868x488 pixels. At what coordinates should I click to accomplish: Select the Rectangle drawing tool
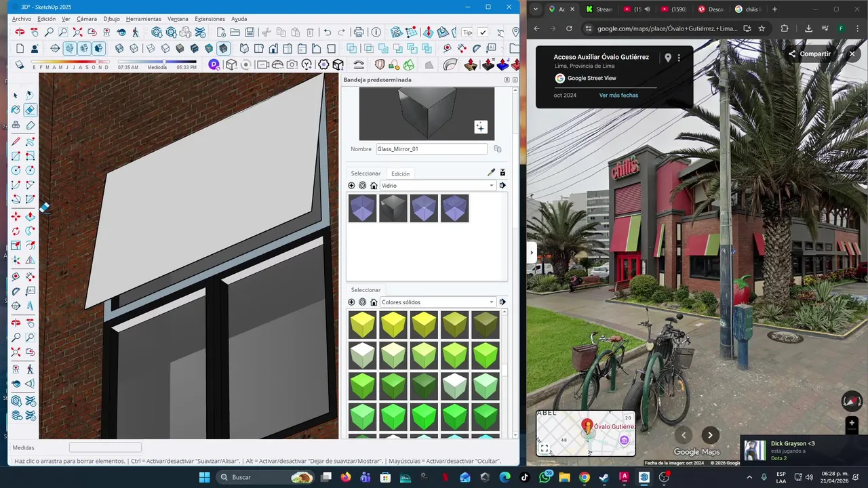[16, 156]
